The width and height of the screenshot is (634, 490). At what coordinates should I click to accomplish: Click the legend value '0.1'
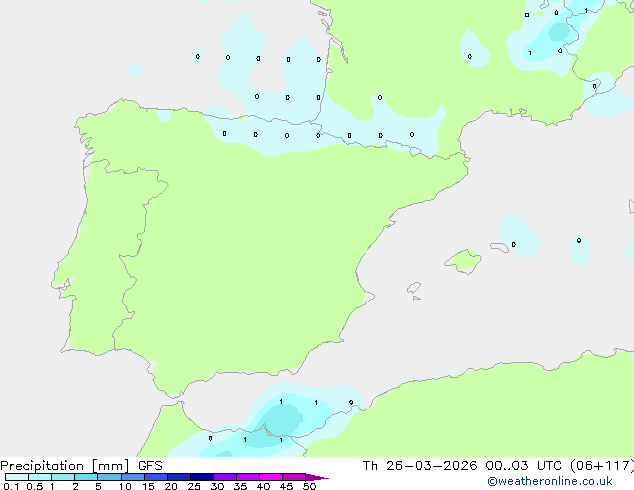(x=11, y=486)
